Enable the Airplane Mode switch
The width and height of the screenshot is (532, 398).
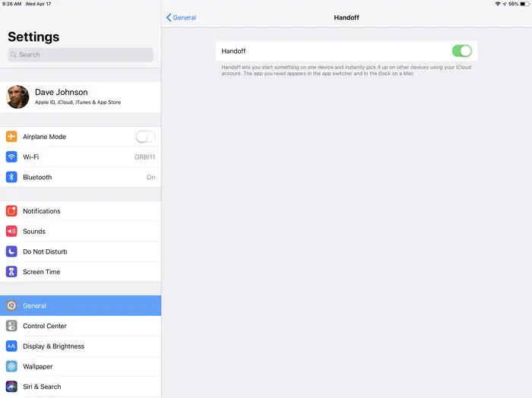(145, 137)
